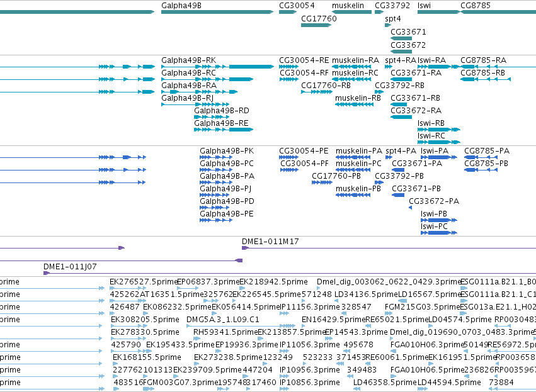Select EST LD34136.5prime
Viewport: 536px width, 392px height.
pos(366,294)
